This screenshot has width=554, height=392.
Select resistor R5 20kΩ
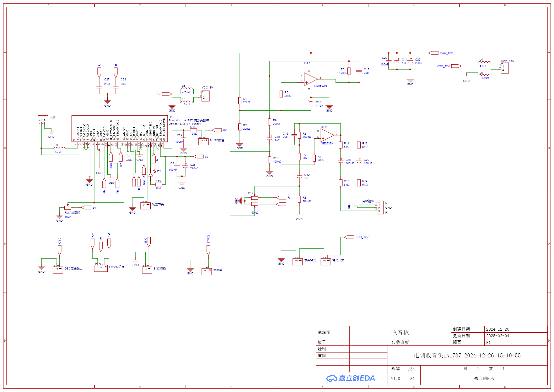pos(281,94)
